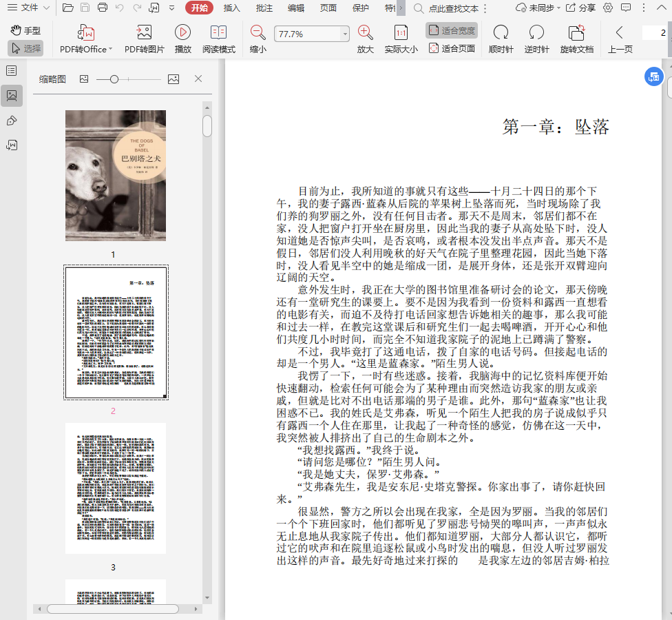Click the 第一章：坠落 chapter heading
Viewport: 672px width, 620px height.
(x=556, y=127)
